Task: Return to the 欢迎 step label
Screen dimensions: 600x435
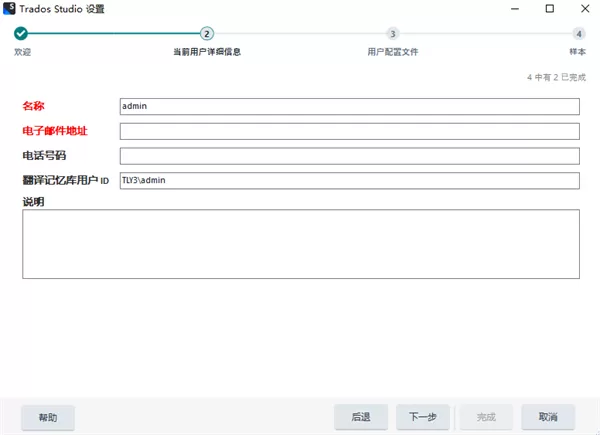Action: (x=22, y=52)
